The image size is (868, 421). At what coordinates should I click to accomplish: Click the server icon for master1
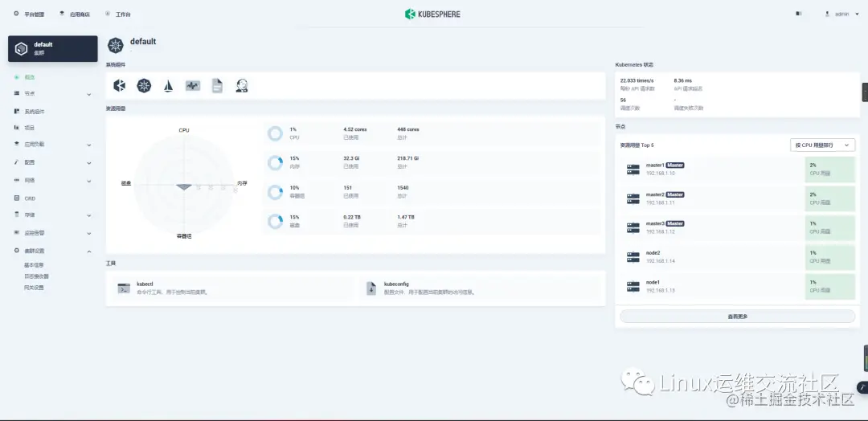point(633,170)
